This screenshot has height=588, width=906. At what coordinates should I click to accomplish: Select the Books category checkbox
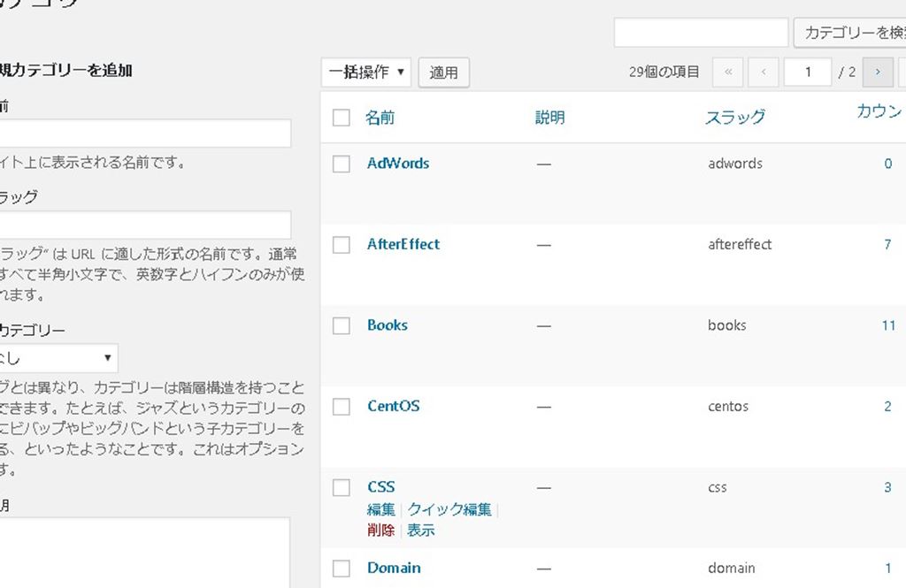pyautogui.click(x=342, y=326)
